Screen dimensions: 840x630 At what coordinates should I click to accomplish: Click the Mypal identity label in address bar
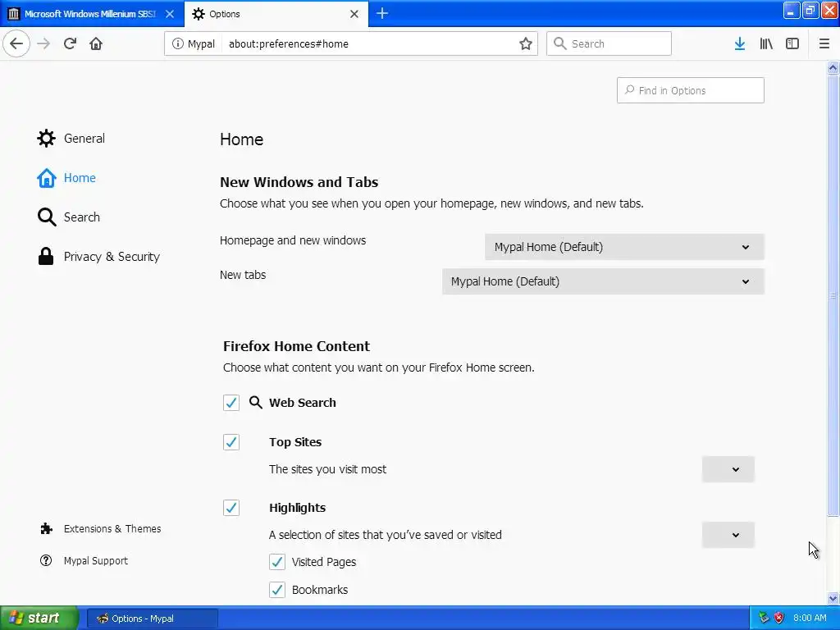click(x=201, y=43)
